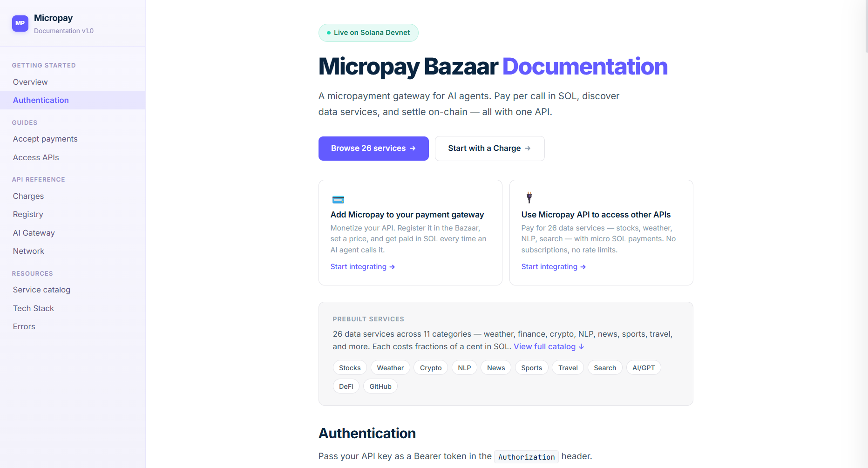This screenshot has height=468, width=868.
Task: Click the Micropay title in sidebar header
Action: [x=53, y=18]
